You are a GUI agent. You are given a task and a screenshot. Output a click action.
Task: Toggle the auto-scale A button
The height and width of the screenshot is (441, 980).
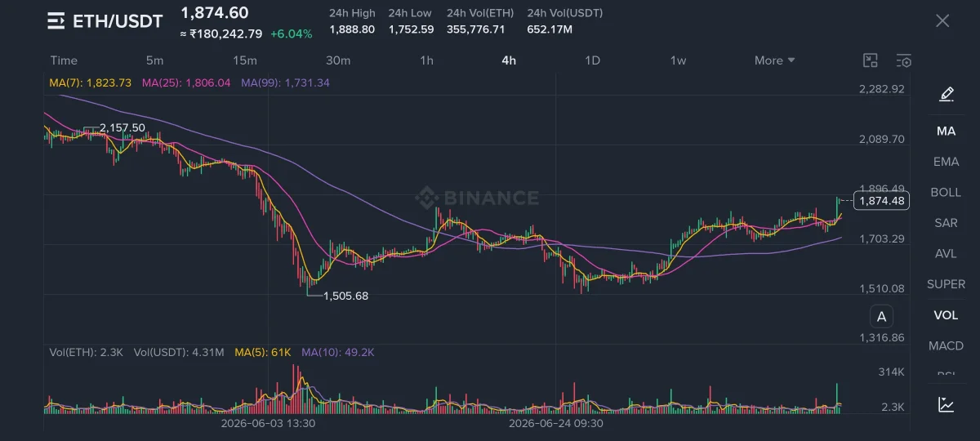point(881,317)
